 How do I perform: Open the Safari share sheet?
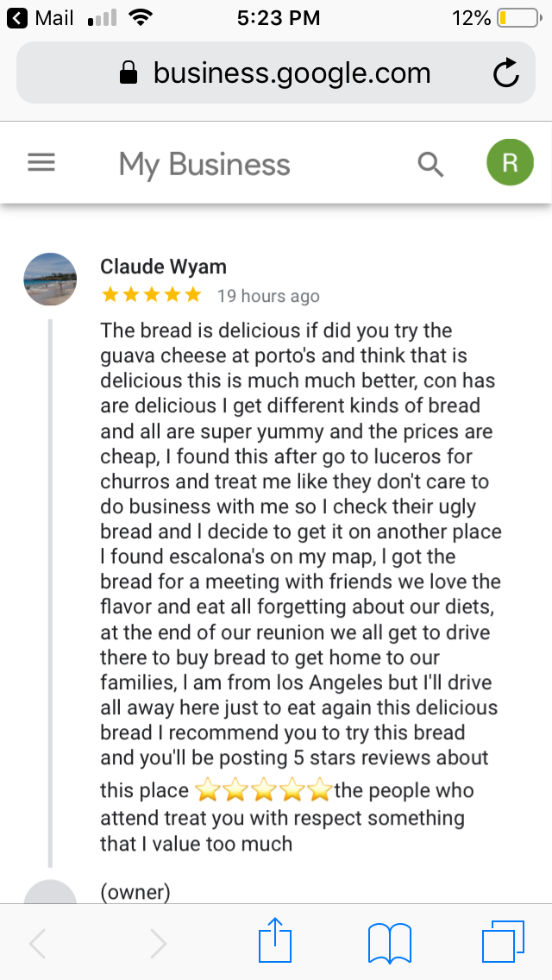(277, 942)
